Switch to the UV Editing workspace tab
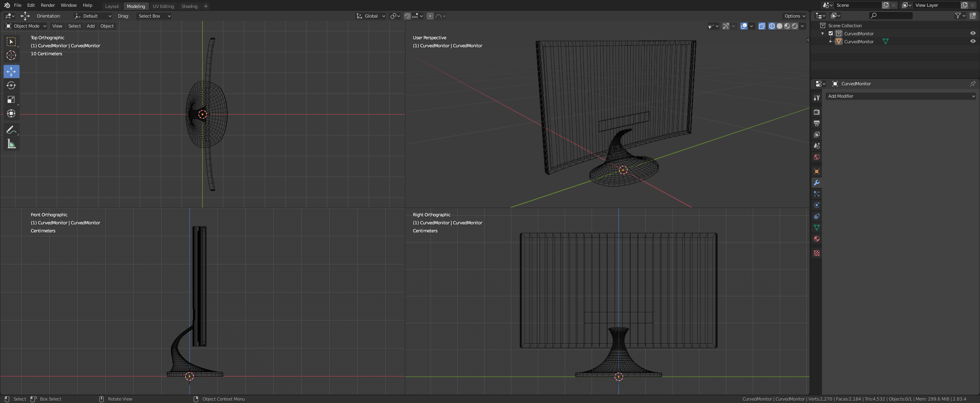Viewport: 980px width, 403px height. coord(163,6)
